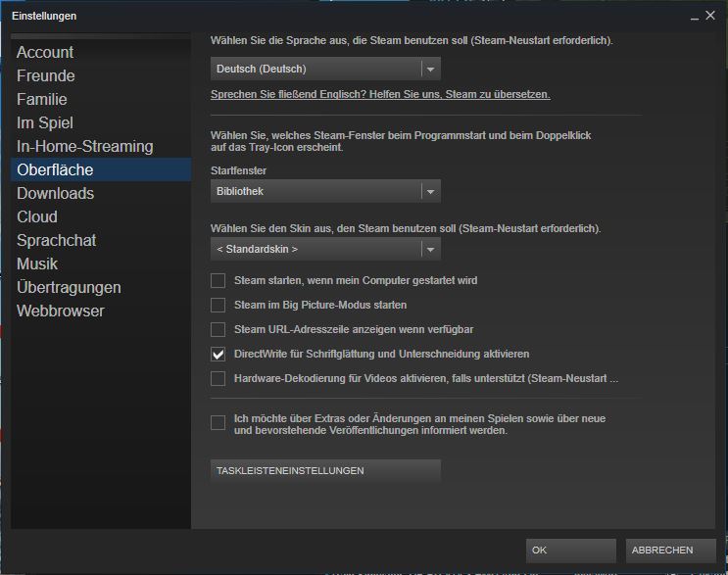Image resolution: width=728 pixels, height=575 pixels.
Task: Click ABBRECHEN to cancel
Action: pyautogui.click(x=670, y=551)
